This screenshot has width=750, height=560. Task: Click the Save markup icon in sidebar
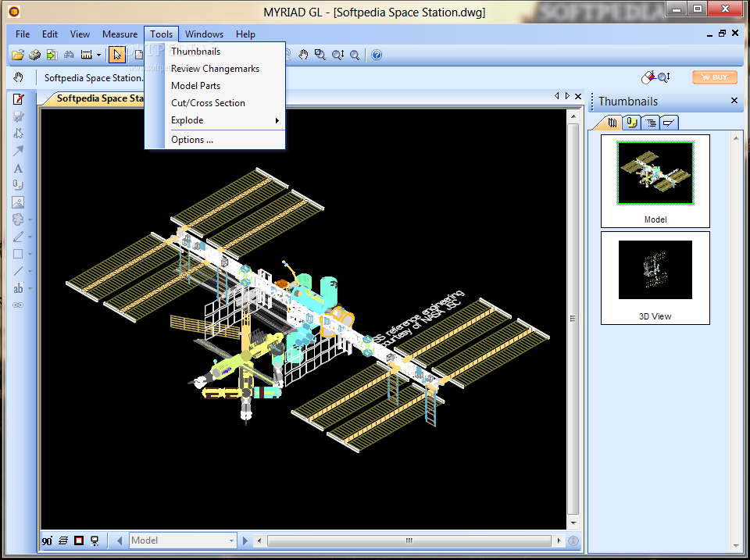tap(18, 116)
